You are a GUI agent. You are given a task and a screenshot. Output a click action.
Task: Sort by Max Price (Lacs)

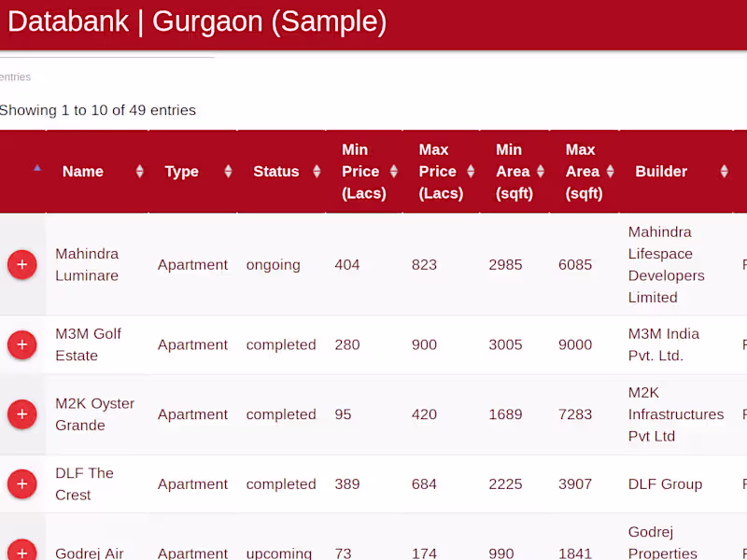tap(441, 172)
